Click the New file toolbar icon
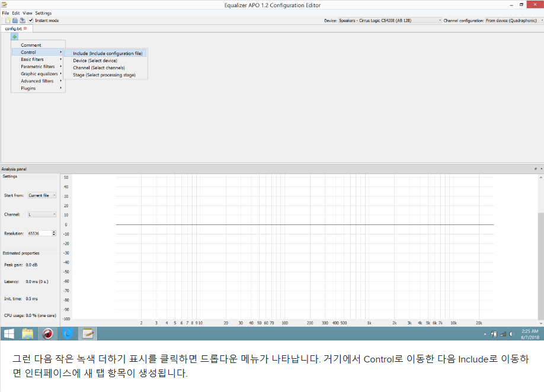 pyautogui.click(x=8, y=21)
